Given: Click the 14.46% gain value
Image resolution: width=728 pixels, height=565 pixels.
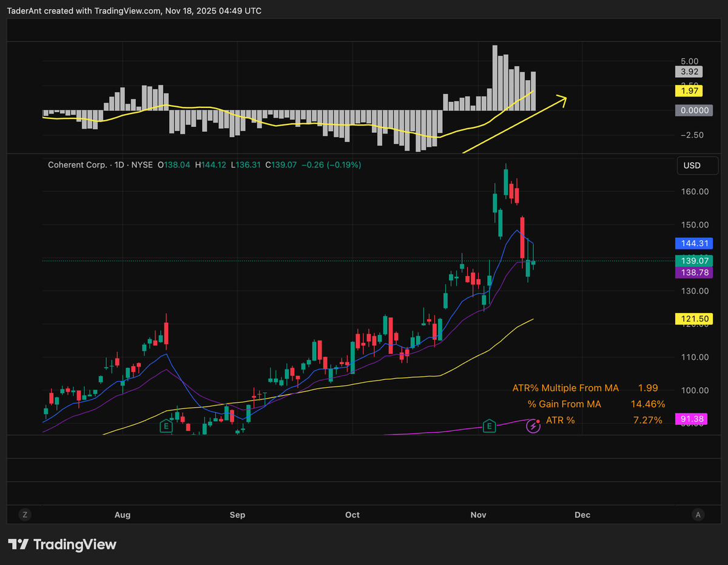Looking at the screenshot, I should (x=647, y=404).
